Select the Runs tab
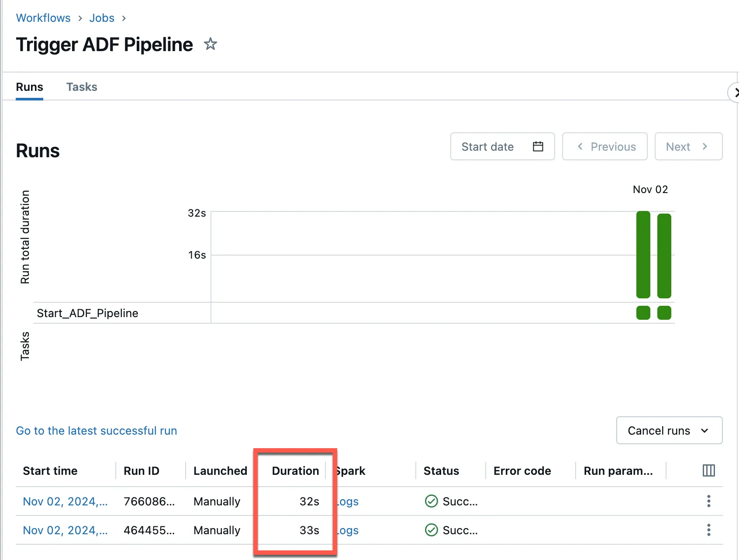 (x=29, y=87)
